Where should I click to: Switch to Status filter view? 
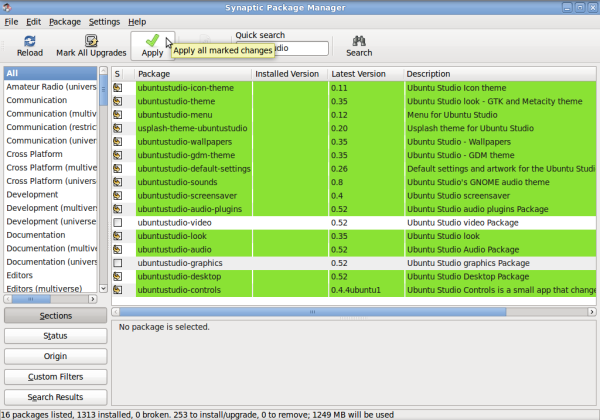[x=55, y=336]
